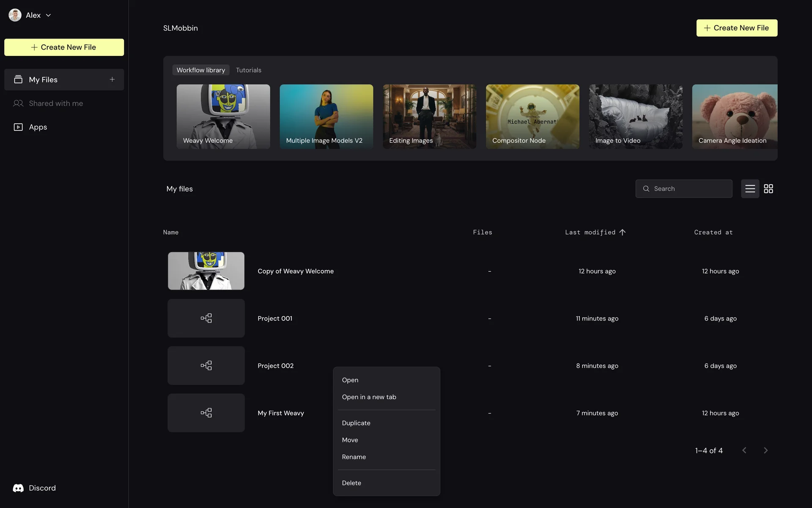Click top-right Create New File button
Image resolution: width=812 pixels, height=508 pixels.
tap(737, 28)
